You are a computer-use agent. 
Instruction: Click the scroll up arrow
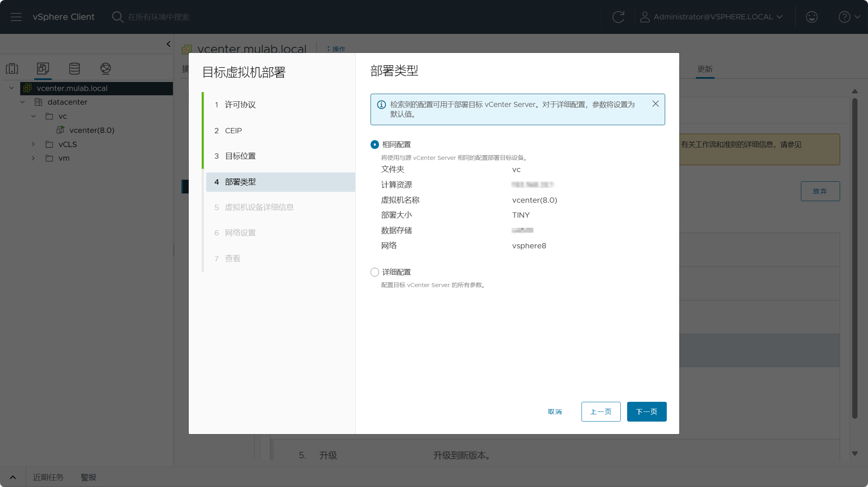tap(855, 91)
